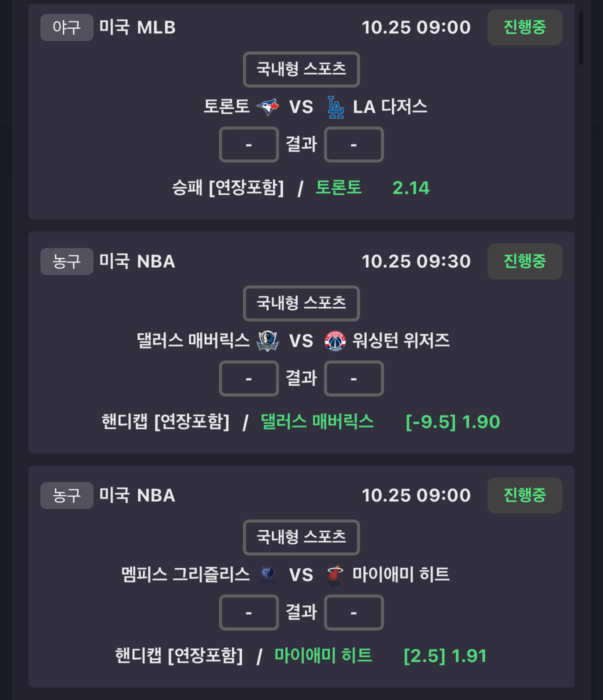Click the 토론토 2.14 win/loss pick
Image resolution: width=603 pixels, height=700 pixels.
(x=372, y=187)
